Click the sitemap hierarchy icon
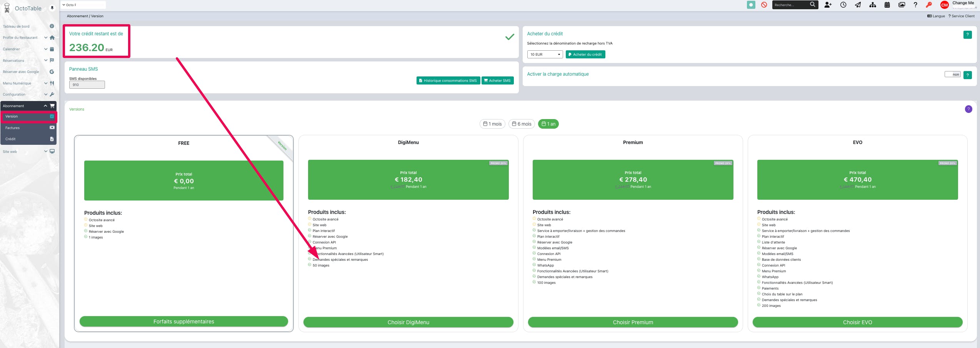 873,5
